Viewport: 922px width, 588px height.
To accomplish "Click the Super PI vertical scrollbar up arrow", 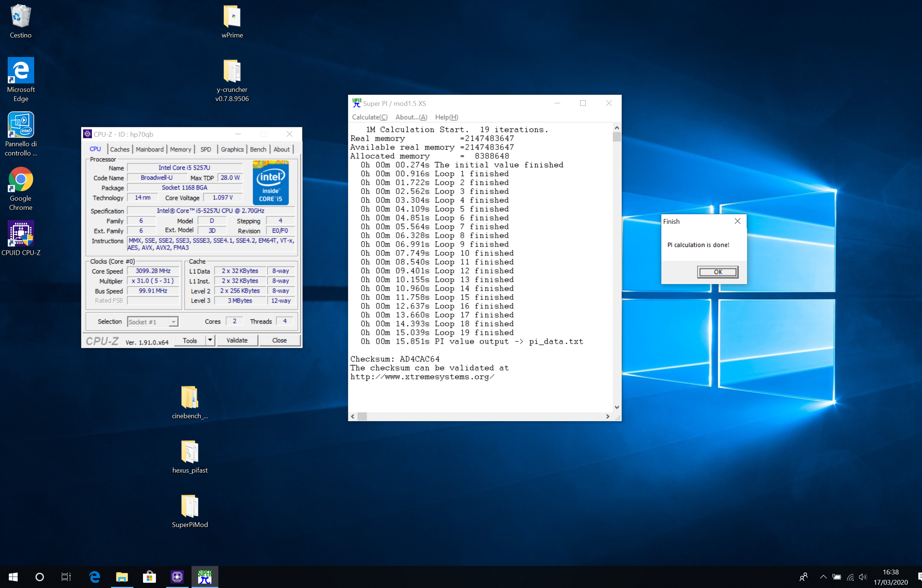I will pyautogui.click(x=617, y=128).
